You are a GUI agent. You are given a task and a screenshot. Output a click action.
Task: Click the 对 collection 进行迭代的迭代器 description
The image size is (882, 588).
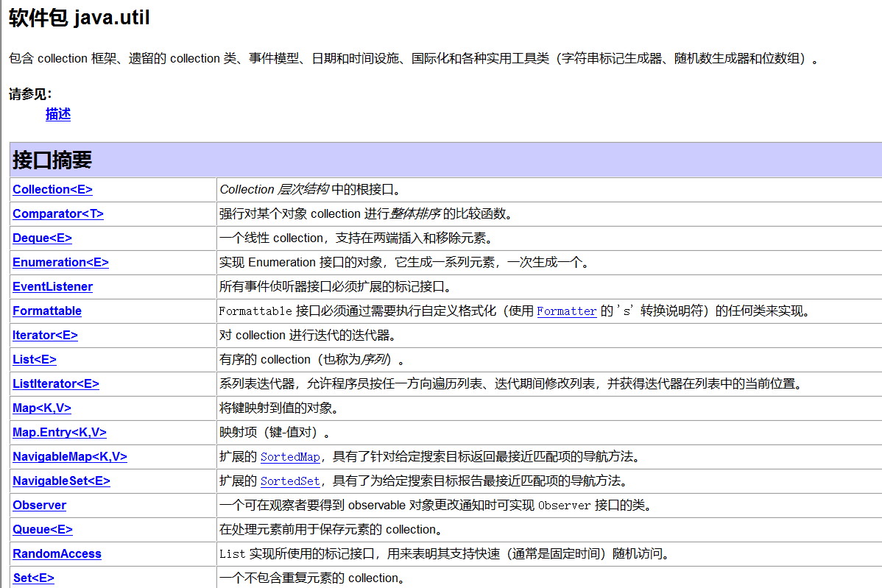(x=308, y=335)
